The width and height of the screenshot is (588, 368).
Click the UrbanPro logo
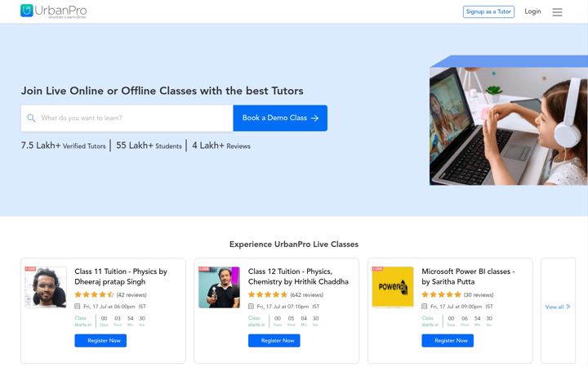click(54, 11)
